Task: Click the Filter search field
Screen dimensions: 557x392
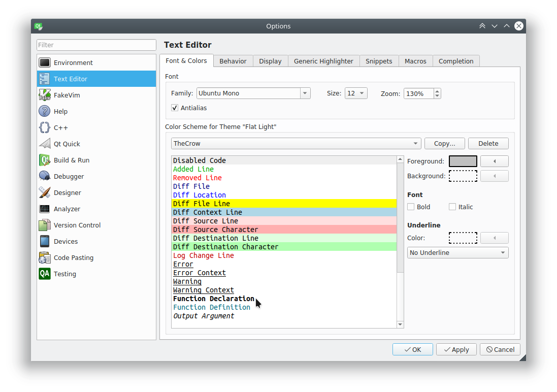Action: tap(96, 45)
